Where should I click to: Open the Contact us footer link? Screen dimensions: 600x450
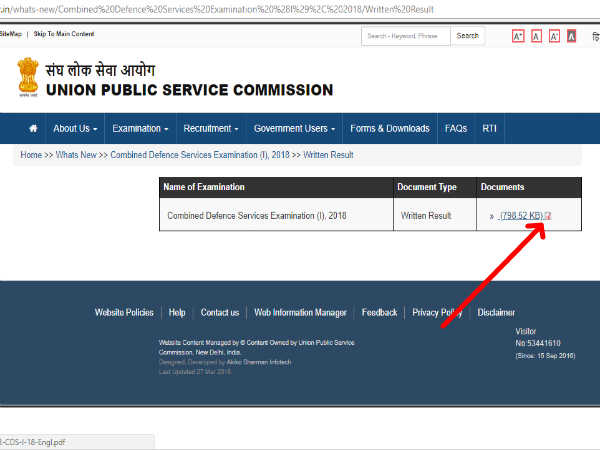pos(220,313)
